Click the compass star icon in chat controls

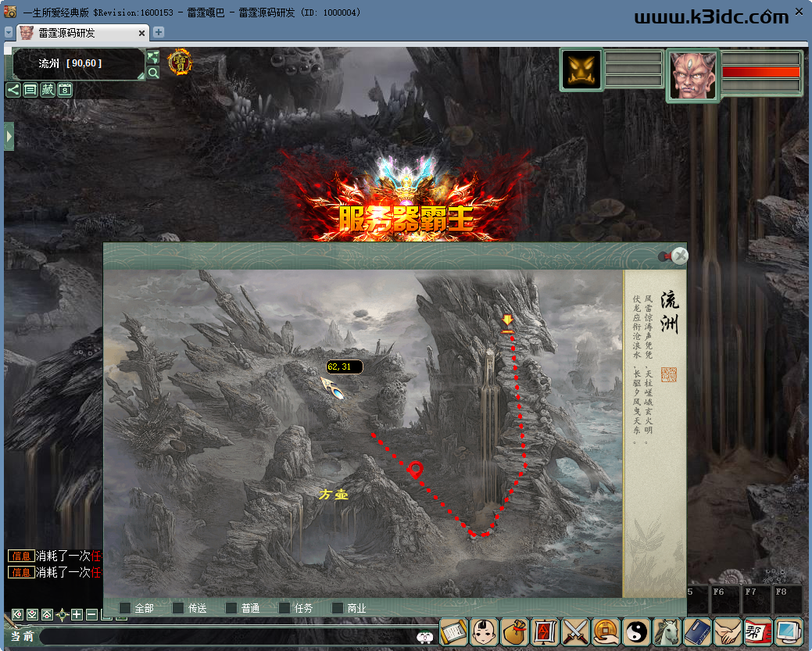point(63,615)
